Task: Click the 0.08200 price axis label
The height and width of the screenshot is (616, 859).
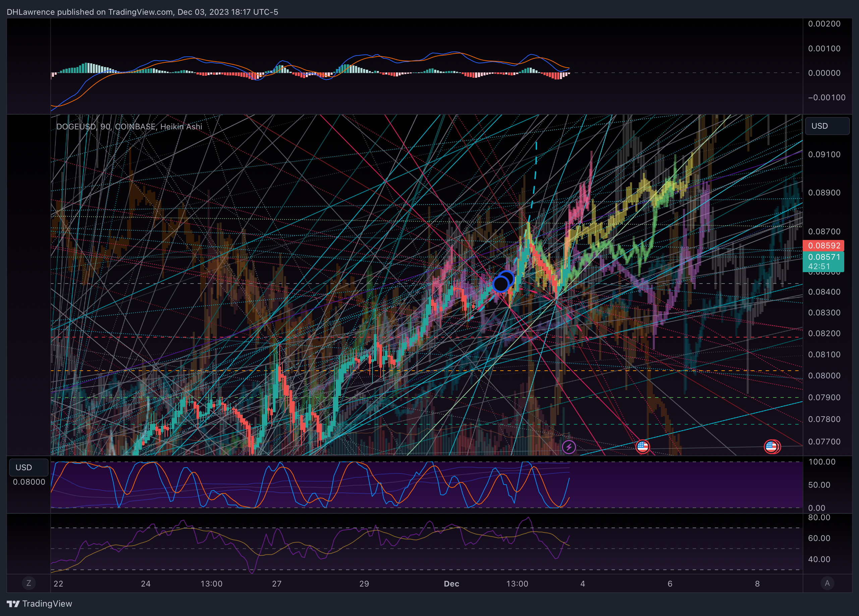Action: [824, 333]
